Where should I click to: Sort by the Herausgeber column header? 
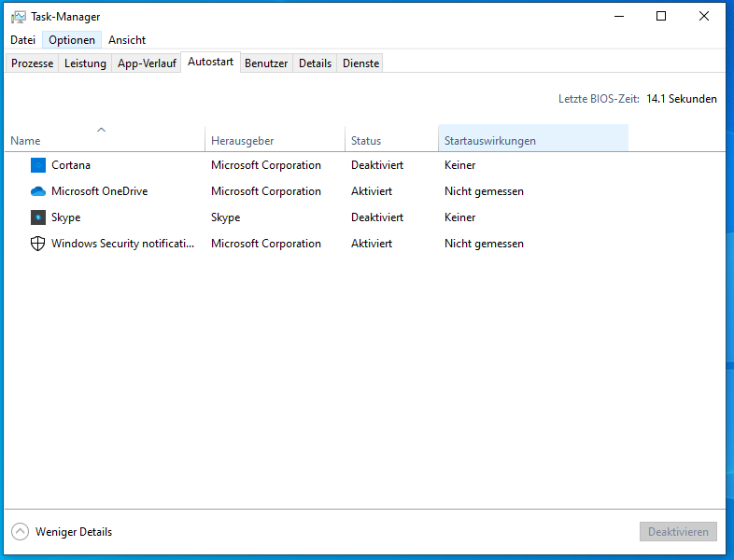pos(275,138)
